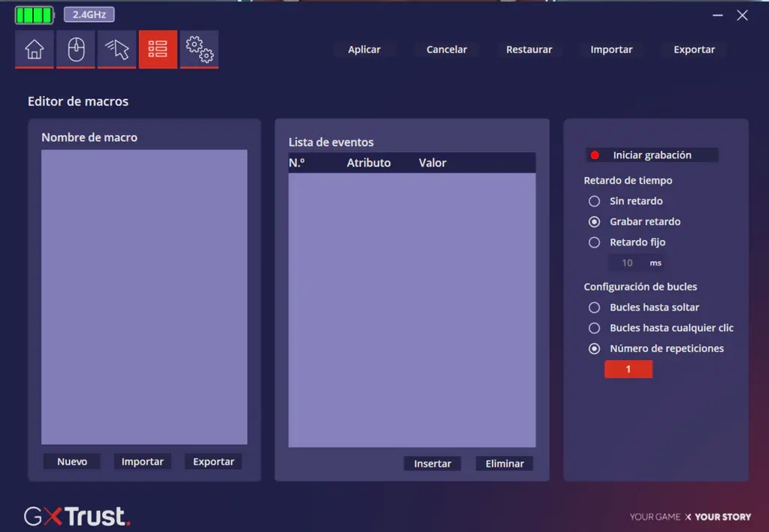Choose the Retardo fijo radio option
This screenshot has height=532, width=769.
(x=595, y=242)
